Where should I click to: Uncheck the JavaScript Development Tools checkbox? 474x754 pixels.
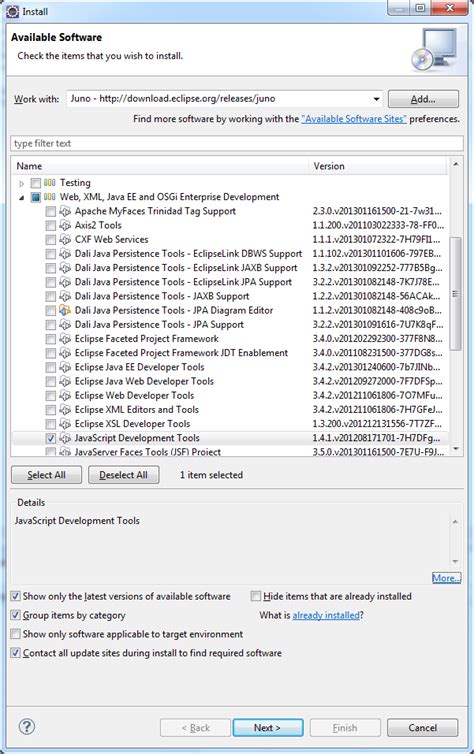pyautogui.click(x=50, y=438)
